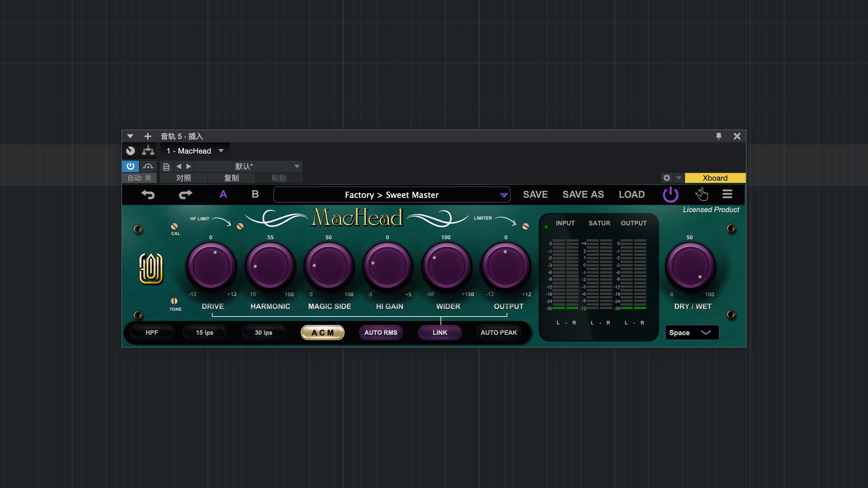
Task: Select preset slot A
Action: coord(223,194)
